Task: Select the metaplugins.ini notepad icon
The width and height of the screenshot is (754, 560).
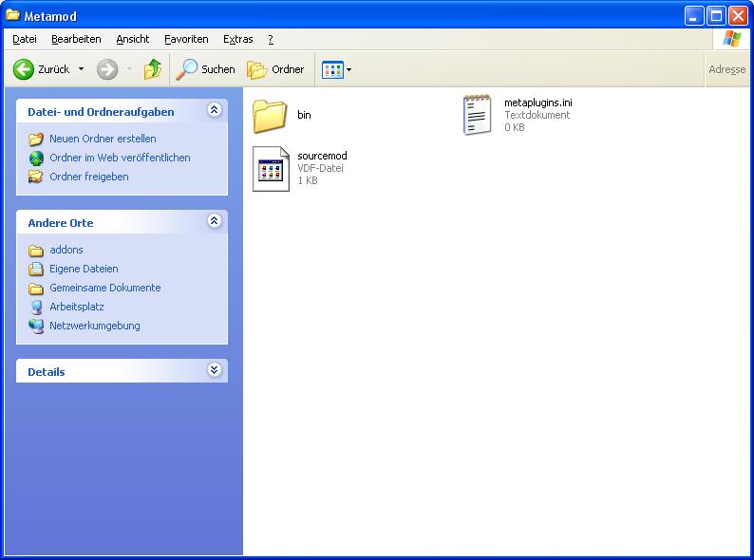Action: coord(477,115)
